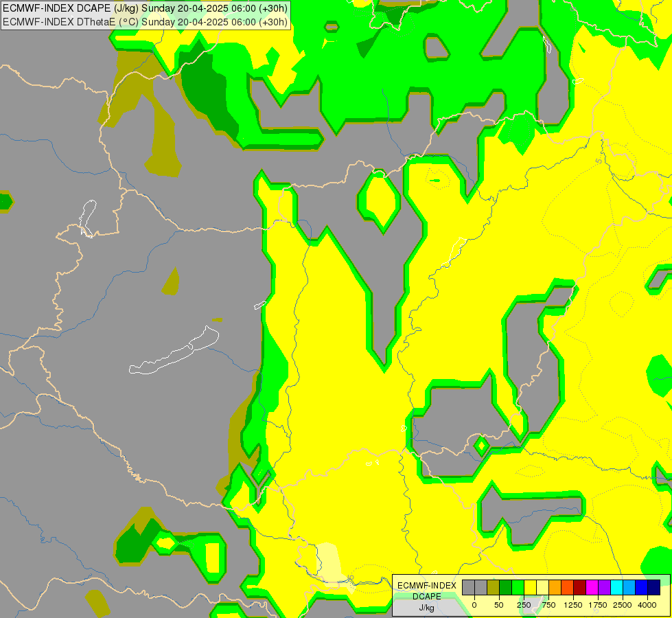Click the pure blue legend swatch

641,587
